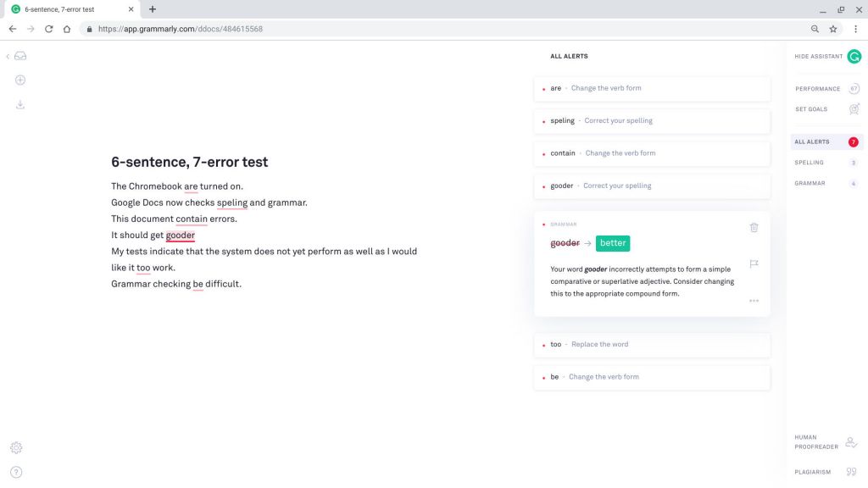
Task: Flag the gooder suggestion as incorrect
Action: click(754, 263)
